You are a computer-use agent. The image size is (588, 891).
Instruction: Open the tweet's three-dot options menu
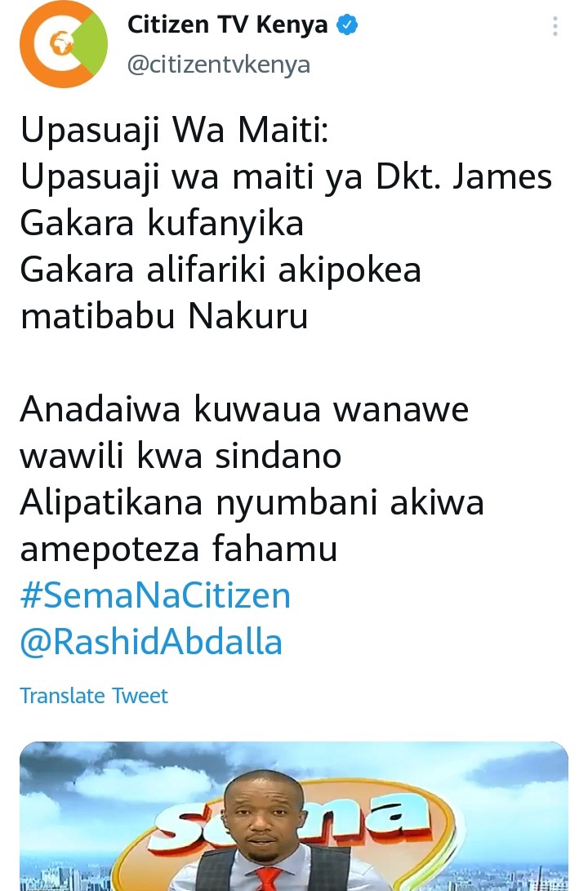point(555,26)
